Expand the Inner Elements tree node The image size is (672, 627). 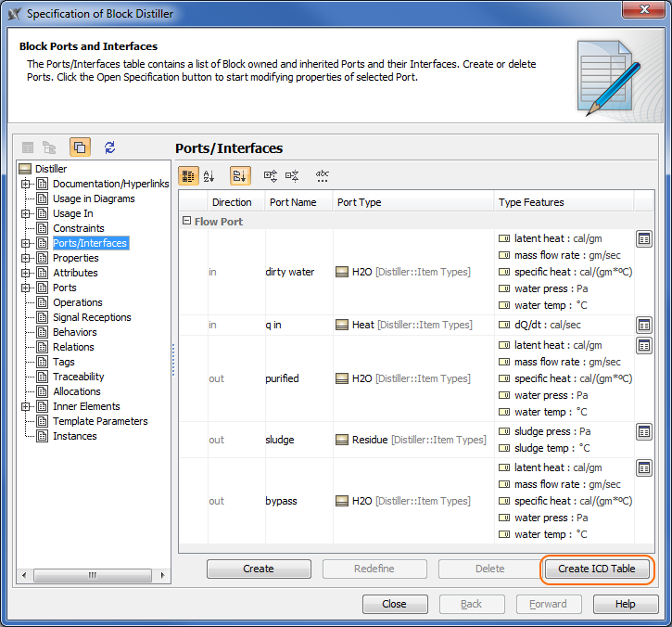pos(26,406)
